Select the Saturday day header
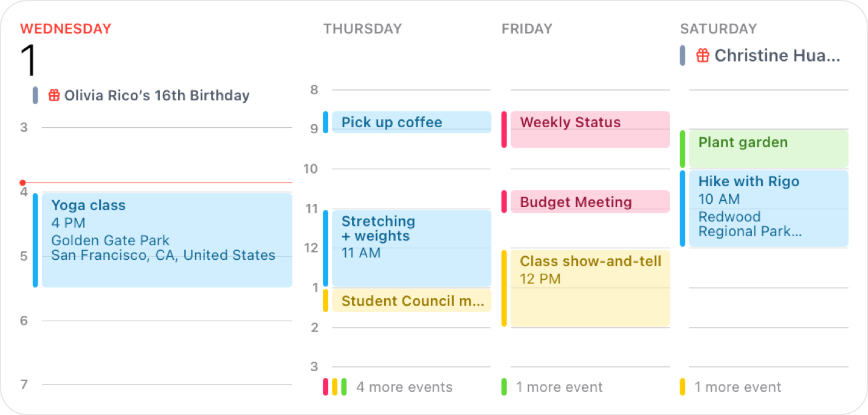The height and width of the screenshot is (415, 868). coord(718,28)
